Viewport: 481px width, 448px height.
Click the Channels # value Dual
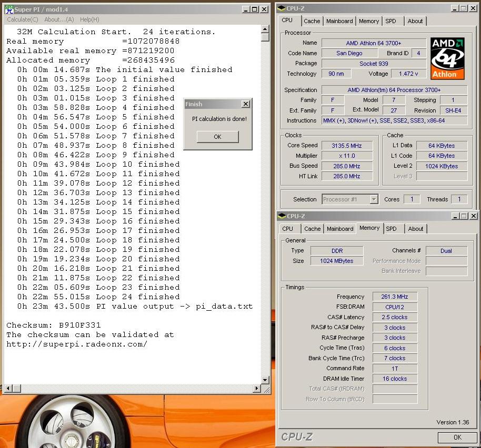[x=446, y=251]
